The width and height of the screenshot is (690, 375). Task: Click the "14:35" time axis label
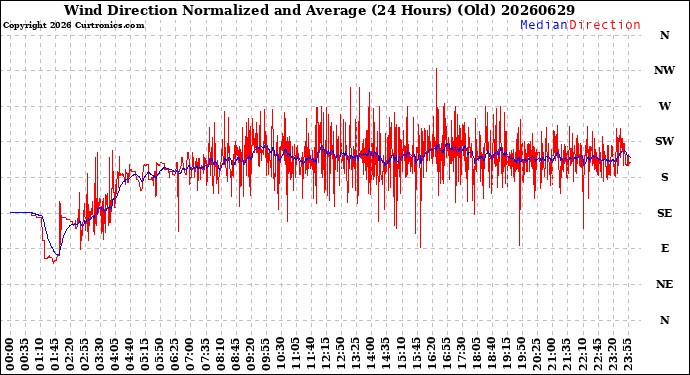click(x=385, y=354)
